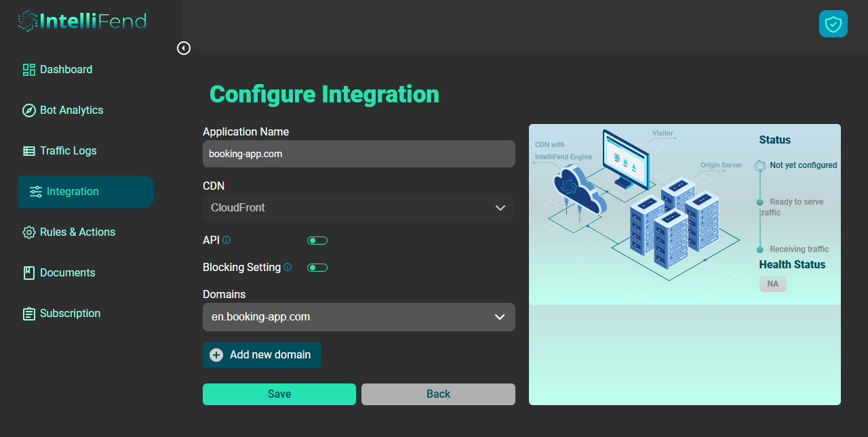Click the plus icon on Add new domain

(x=216, y=355)
